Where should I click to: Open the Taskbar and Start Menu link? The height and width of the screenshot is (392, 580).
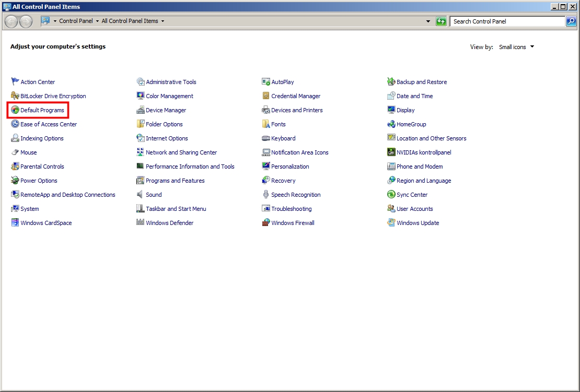click(176, 209)
